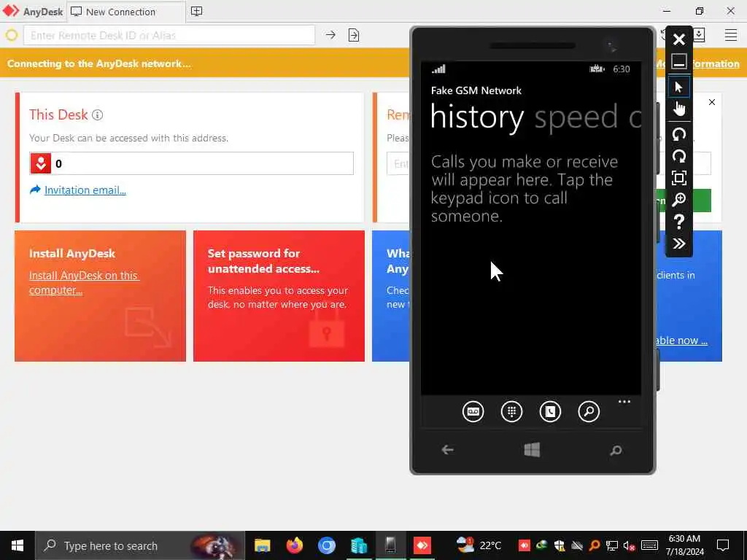
Task: Click the taskbar clock showing 6:30 AM
Action: click(x=684, y=545)
